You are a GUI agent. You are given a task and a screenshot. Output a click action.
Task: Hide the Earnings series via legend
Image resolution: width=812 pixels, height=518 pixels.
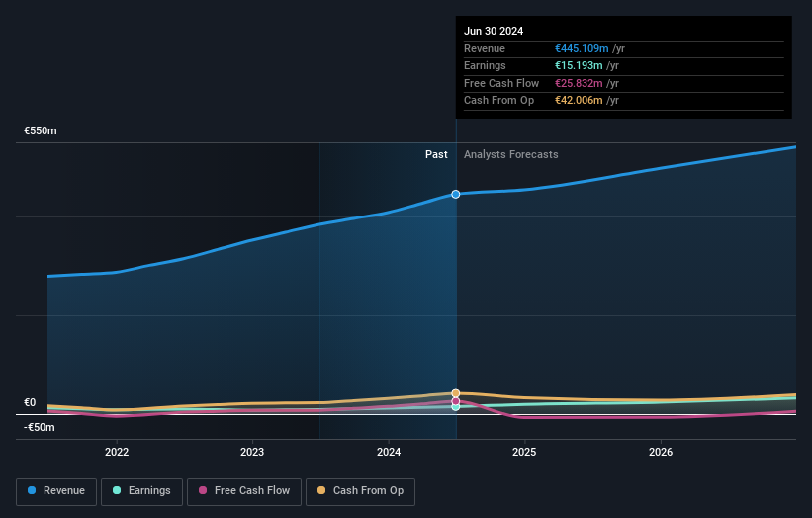pos(140,491)
